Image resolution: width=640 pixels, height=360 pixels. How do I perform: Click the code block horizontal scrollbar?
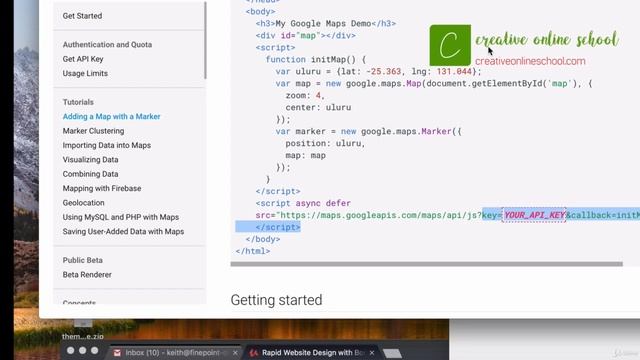(x=427, y=264)
